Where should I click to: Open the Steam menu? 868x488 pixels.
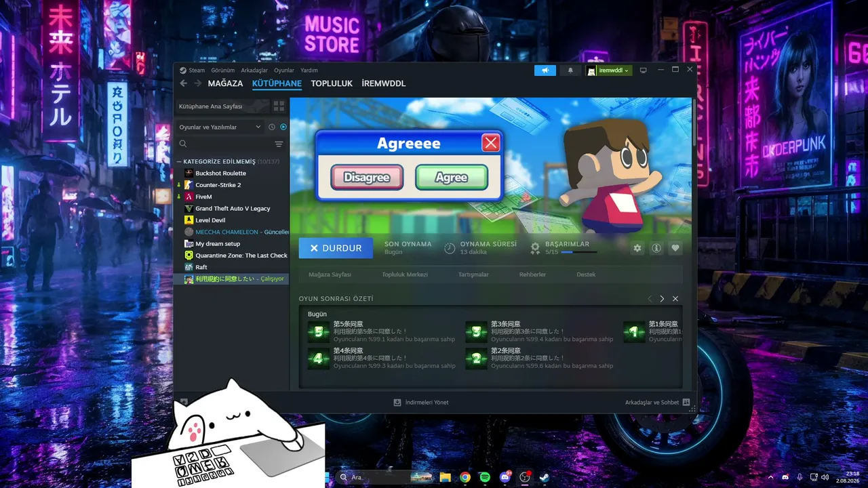click(x=197, y=70)
